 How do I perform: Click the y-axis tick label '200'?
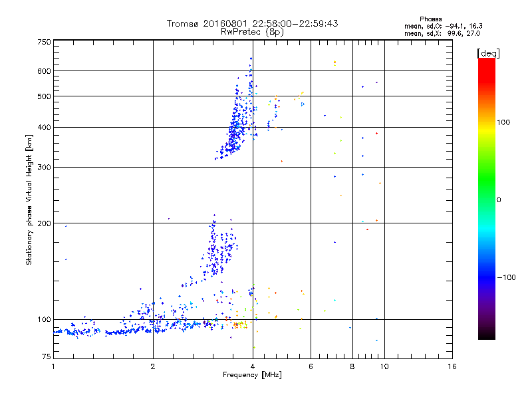44,223
